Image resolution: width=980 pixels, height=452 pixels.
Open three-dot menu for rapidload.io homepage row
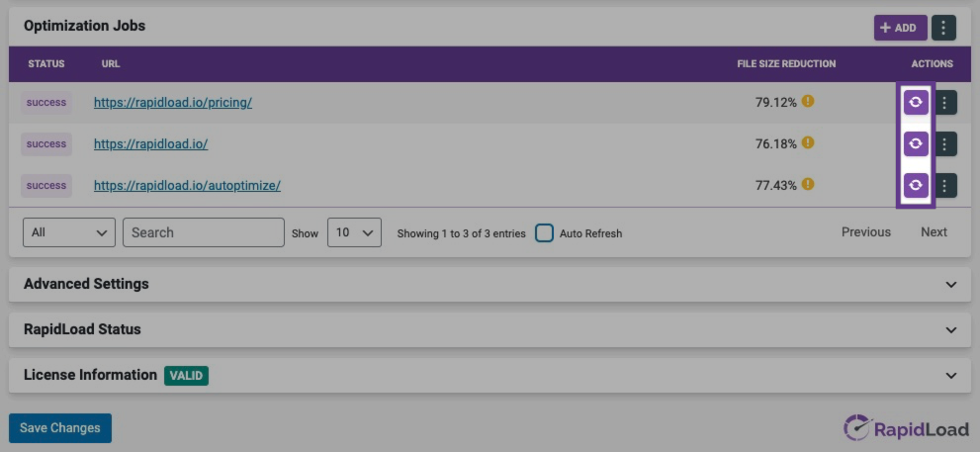click(944, 143)
